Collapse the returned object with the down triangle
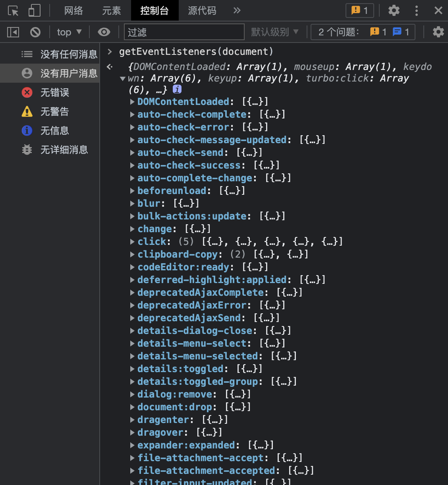The width and height of the screenshot is (448, 485). click(123, 79)
